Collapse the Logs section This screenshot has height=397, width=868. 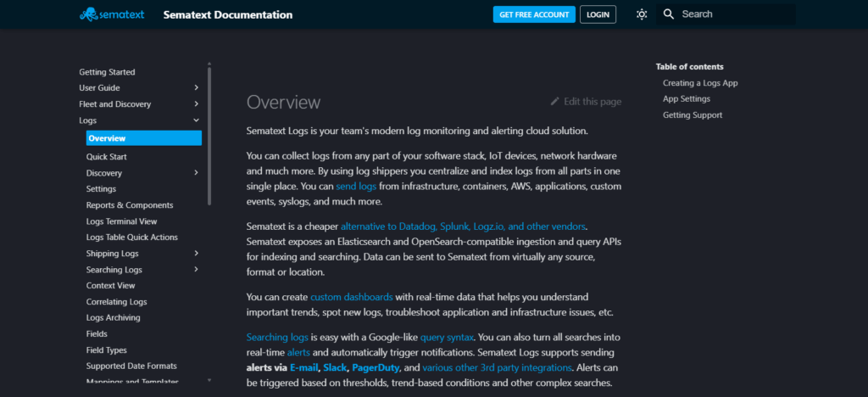click(x=196, y=120)
